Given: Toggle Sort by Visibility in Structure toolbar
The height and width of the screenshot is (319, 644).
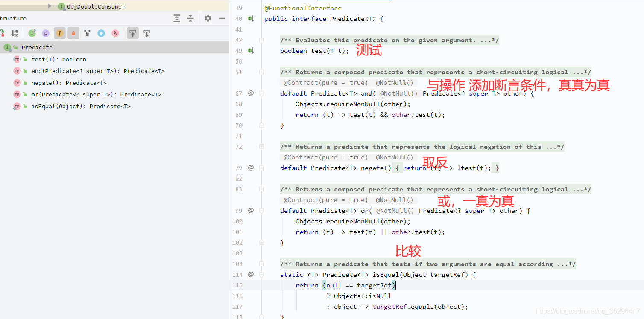Looking at the screenshot, I should 2,33.
